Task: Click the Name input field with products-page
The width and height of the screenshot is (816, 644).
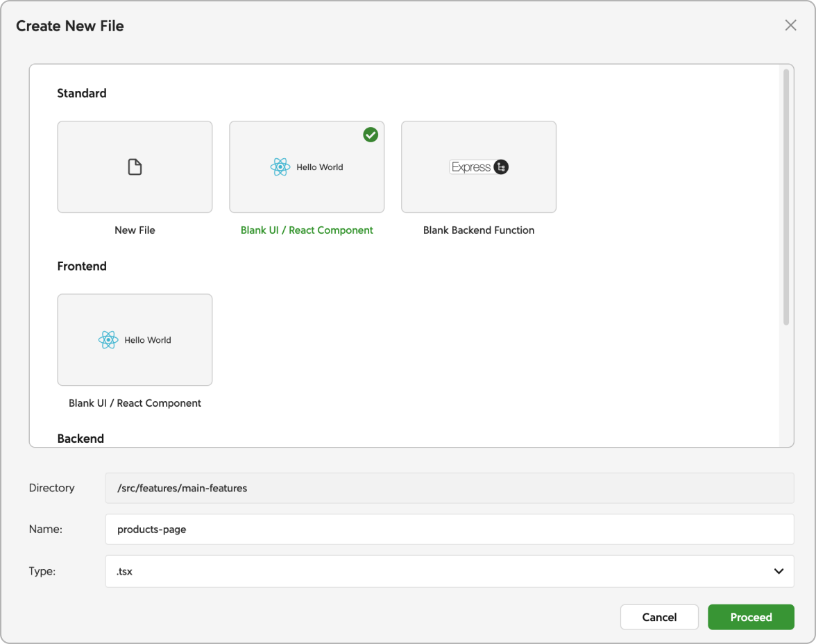Action: coord(450,529)
